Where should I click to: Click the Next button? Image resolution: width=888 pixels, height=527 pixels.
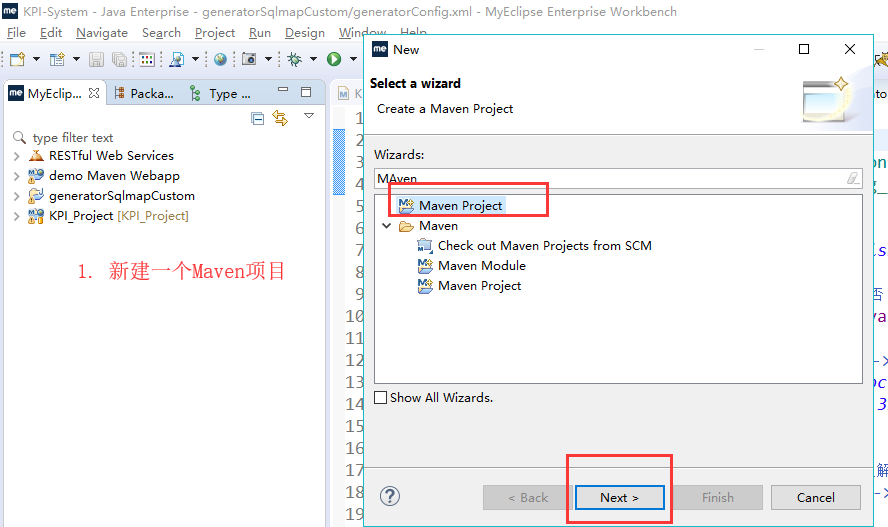tap(620, 498)
